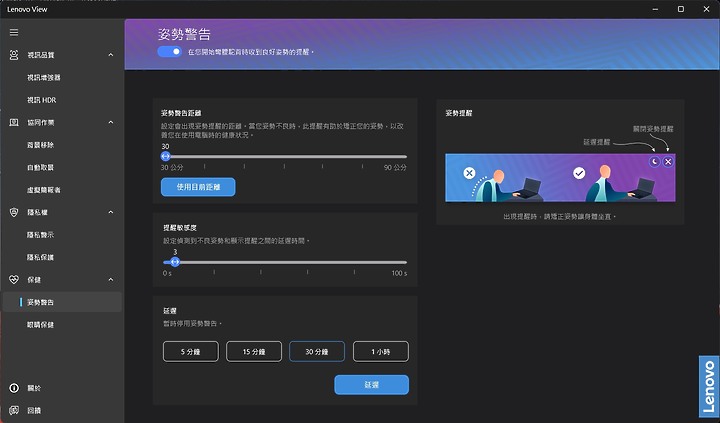The image size is (720, 423).
Task: Open the 回饋 feedback icon
Action: (x=14, y=410)
